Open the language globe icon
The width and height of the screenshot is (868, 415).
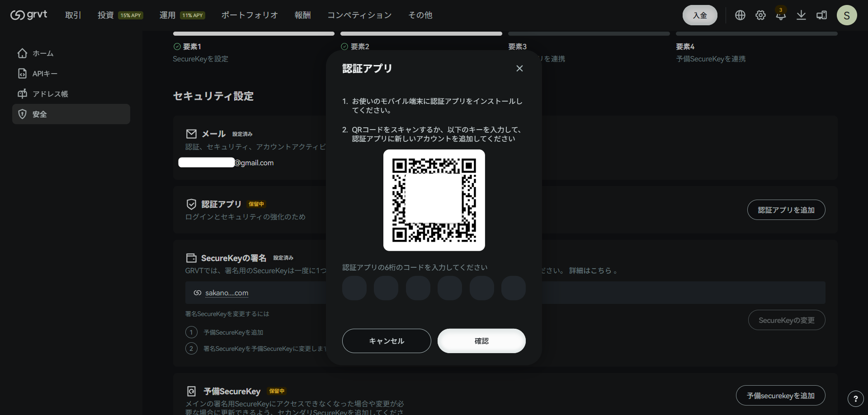[740, 15]
